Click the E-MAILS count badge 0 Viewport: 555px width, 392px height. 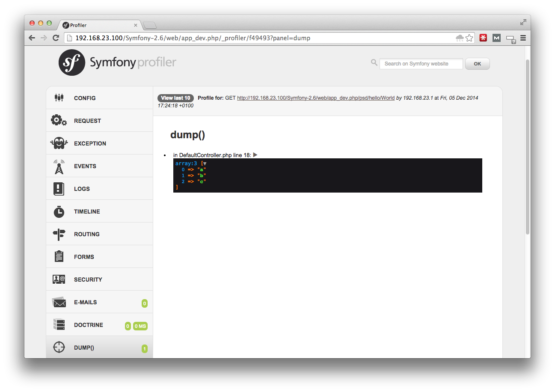(x=145, y=303)
